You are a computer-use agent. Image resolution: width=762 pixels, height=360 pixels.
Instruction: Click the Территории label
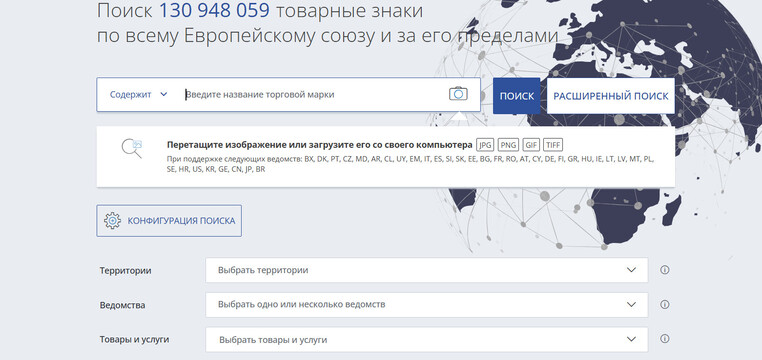[x=125, y=271]
